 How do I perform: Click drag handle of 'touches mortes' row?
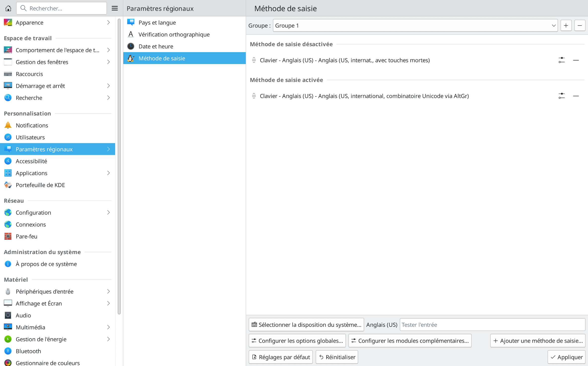[x=254, y=60]
